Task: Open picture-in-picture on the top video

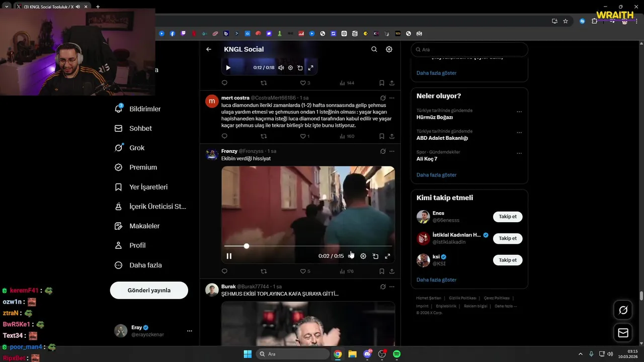Action: [300, 68]
